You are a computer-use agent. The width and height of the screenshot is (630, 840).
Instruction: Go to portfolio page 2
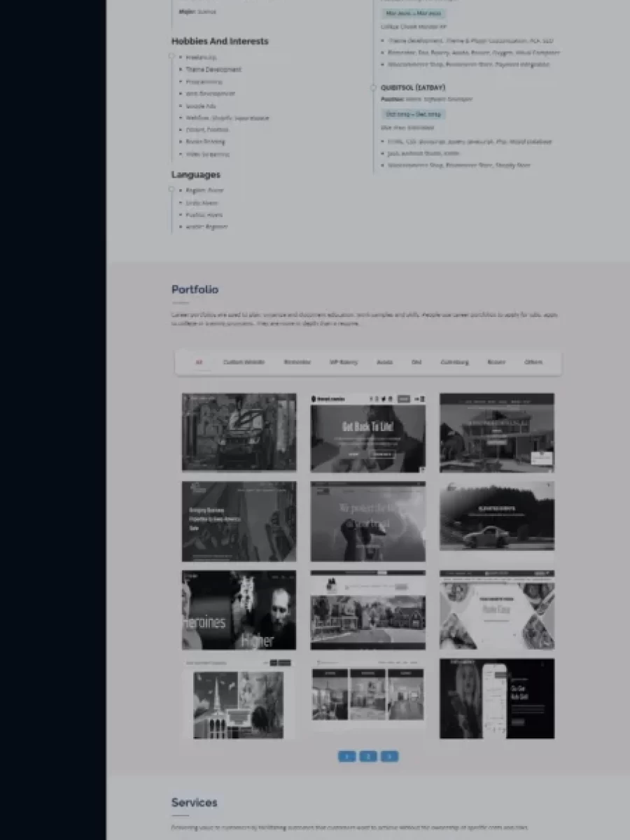coord(368,756)
